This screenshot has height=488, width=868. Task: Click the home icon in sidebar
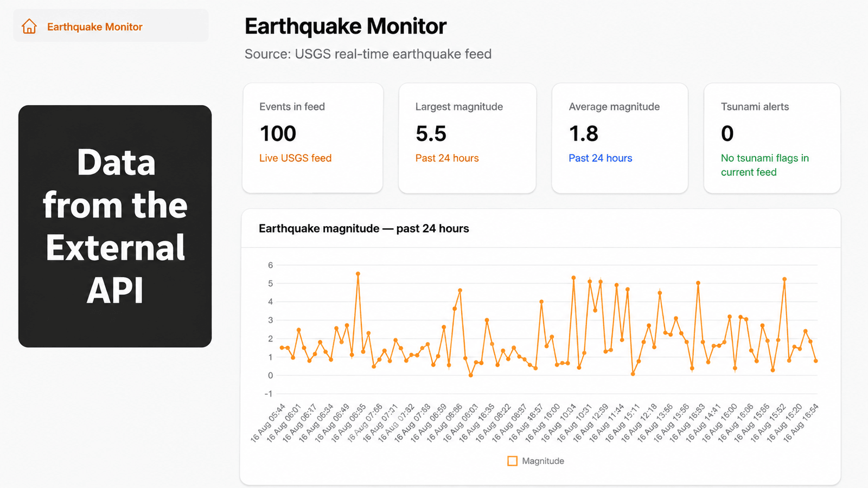(29, 26)
